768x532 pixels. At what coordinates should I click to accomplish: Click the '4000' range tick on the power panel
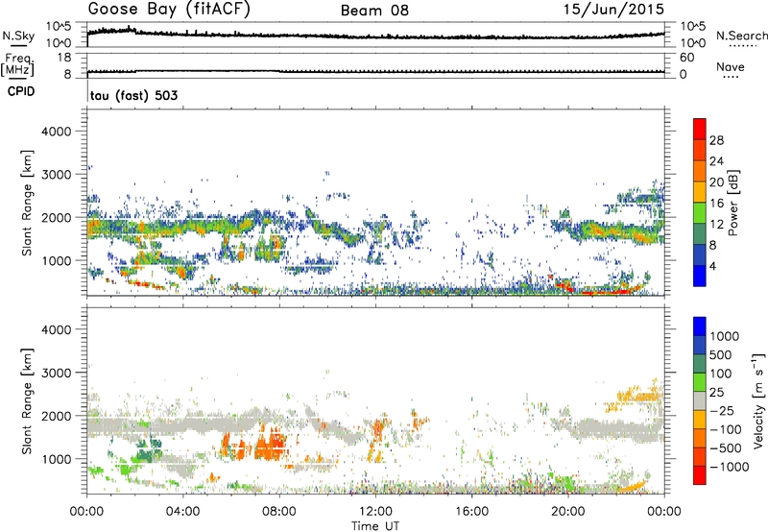pyautogui.click(x=56, y=132)
